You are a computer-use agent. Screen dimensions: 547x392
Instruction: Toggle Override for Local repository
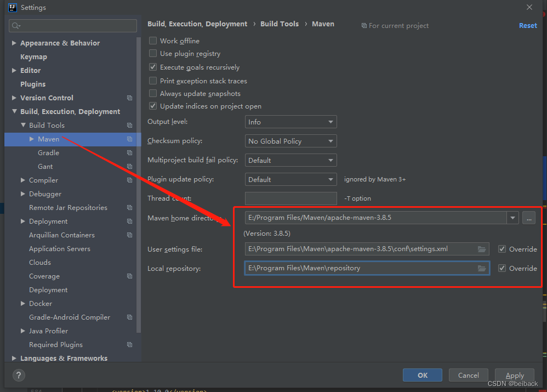(502, 269)
